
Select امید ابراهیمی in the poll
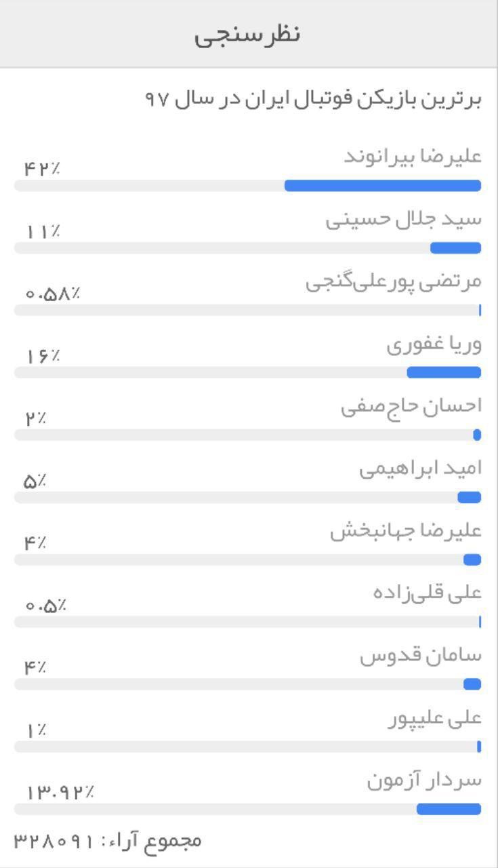click(x=420, y=469)
